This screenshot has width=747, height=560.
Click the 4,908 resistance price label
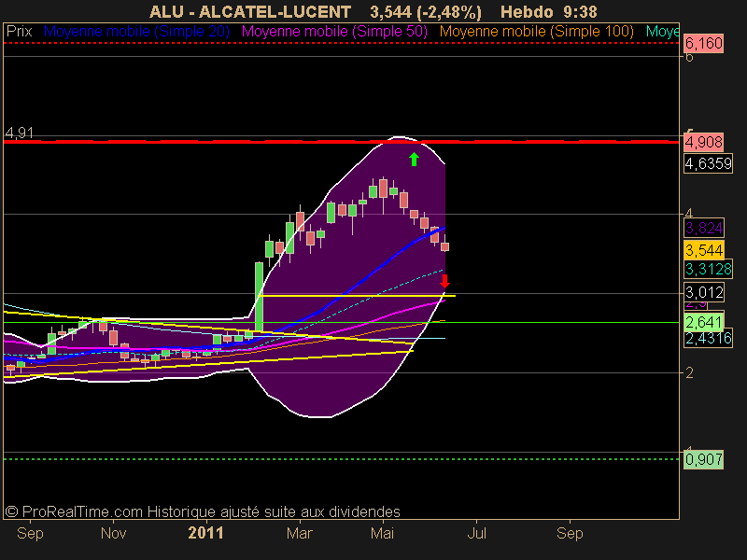point(704,142)
